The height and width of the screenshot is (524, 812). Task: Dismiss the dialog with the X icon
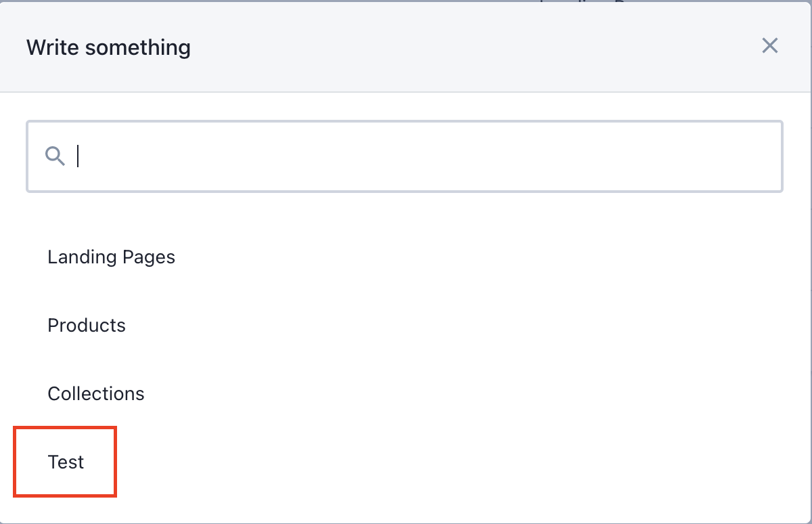coord(770,46)
